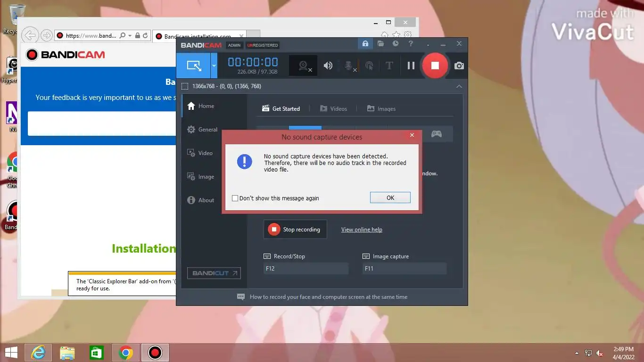
Task: Pause the recording with the pause button
Action: (411, 66)
